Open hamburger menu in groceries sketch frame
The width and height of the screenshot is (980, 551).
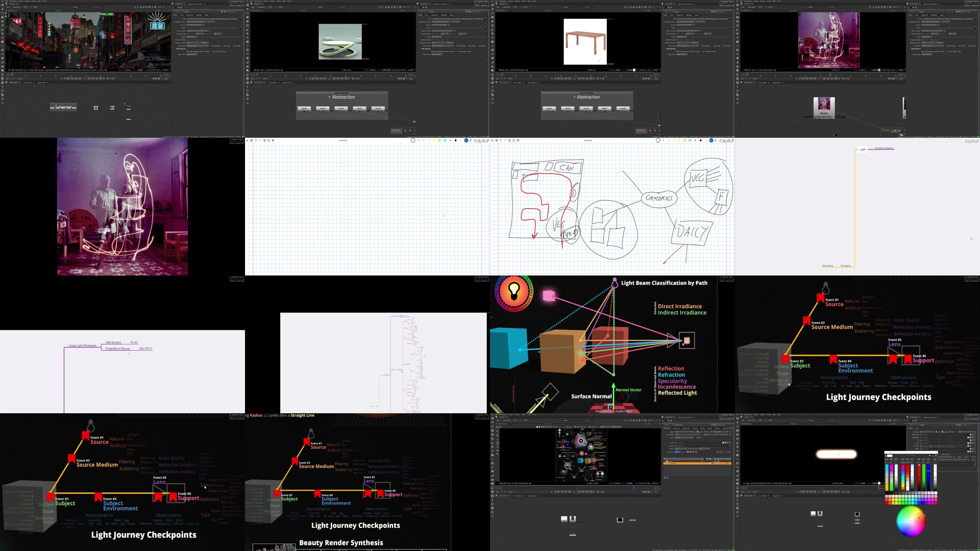[x=493, y=140]
